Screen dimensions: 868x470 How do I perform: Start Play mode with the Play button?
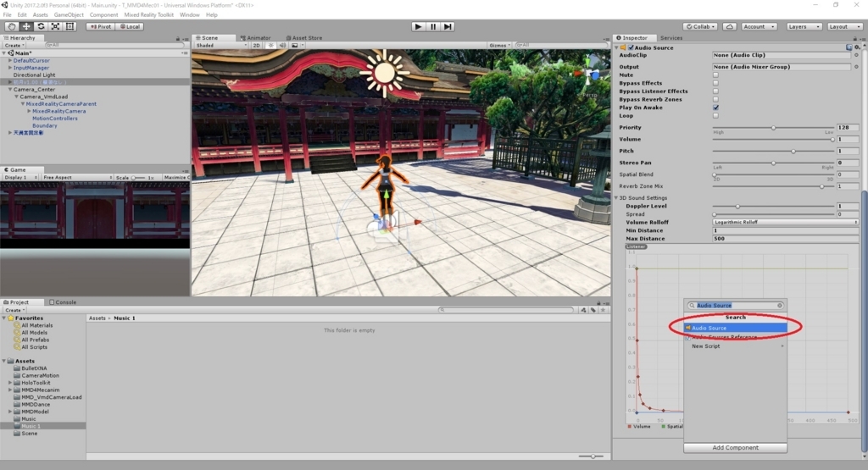pyautogui.click(x=419, y=26)
